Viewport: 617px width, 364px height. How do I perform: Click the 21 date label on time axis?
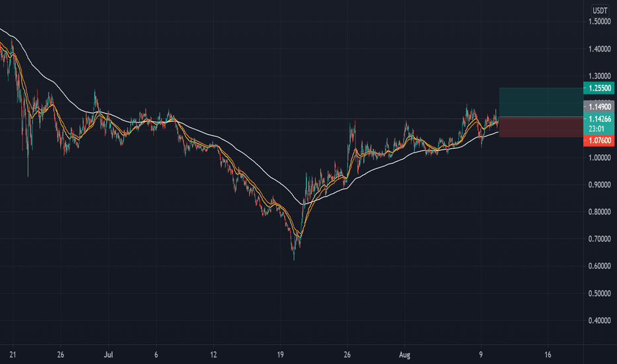point(13,355)
